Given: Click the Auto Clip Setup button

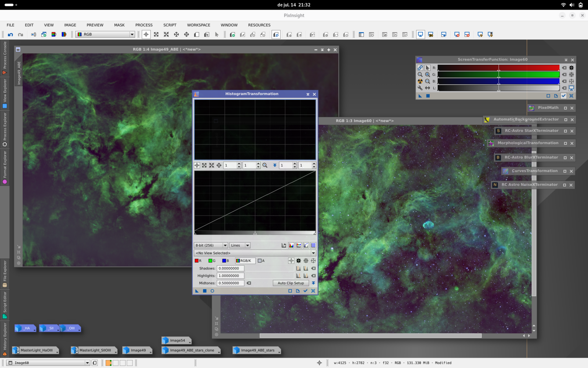Looking at the screenshot, I should 291,283.
